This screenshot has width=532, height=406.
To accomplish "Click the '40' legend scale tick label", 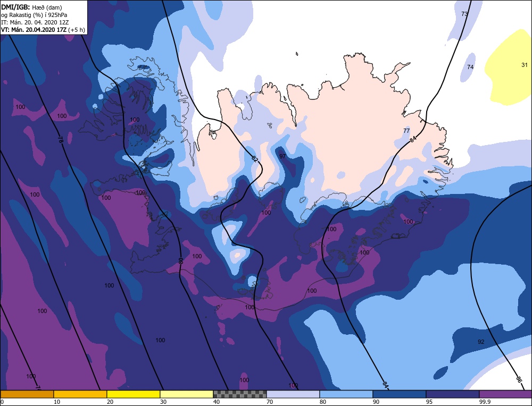I will click(x=217, y=402).
